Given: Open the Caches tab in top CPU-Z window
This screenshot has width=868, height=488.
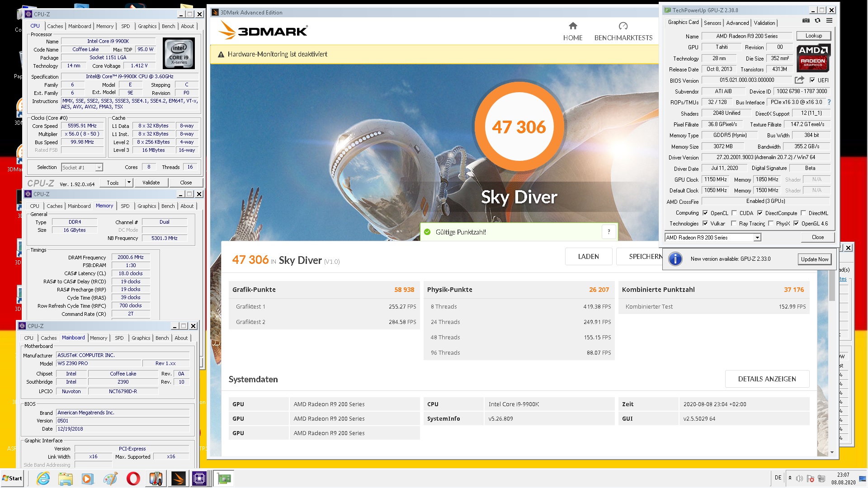Looking at the screenshot, I should pyautogui.click(x=55, y=26).
